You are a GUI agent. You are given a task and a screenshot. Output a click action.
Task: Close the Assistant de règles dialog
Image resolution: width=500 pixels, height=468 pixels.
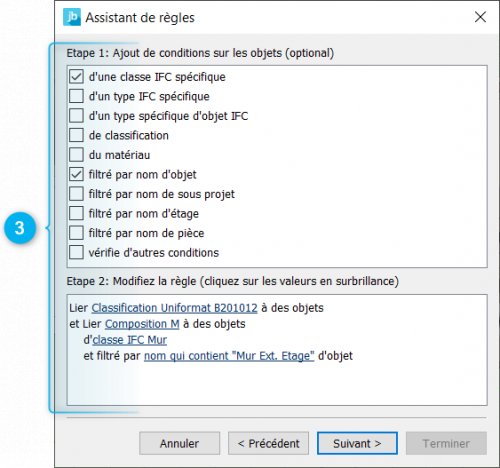[480, 17]
